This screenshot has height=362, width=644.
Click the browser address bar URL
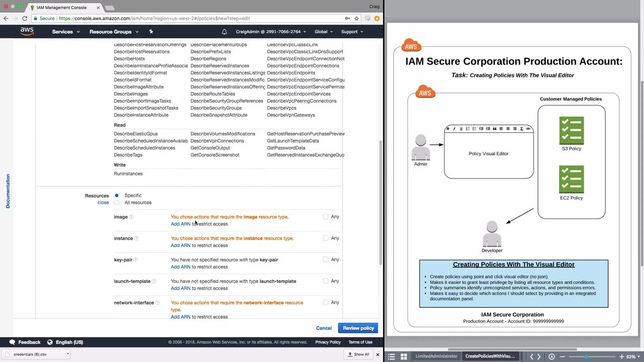(x=154, y=19)
